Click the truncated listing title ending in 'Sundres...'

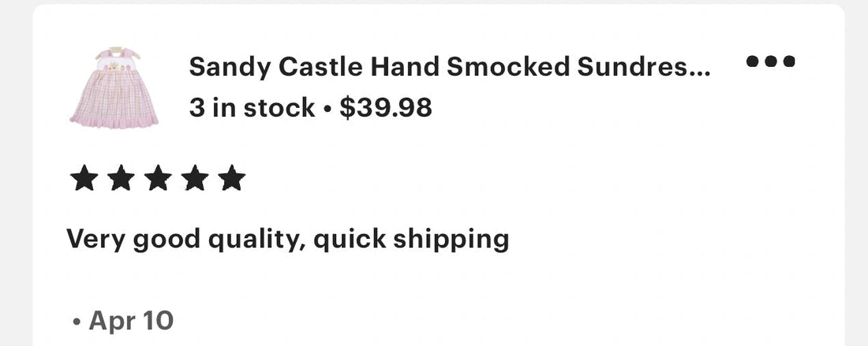coord(450,68)
